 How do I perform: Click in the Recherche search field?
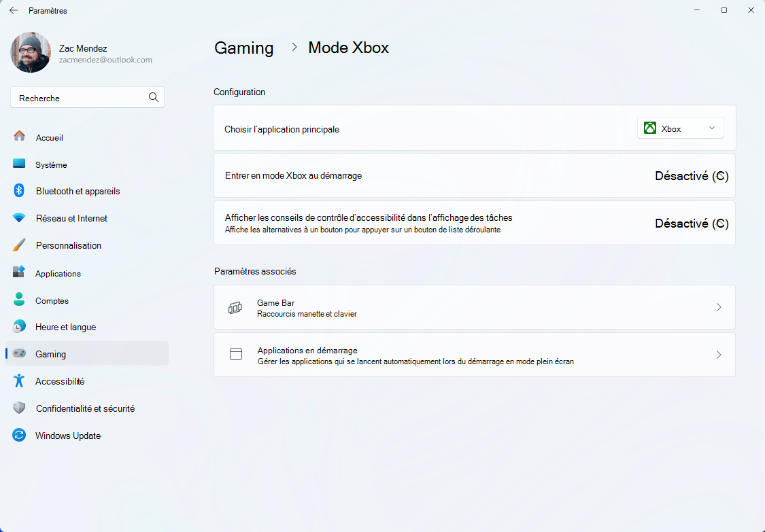click(87, 98)
